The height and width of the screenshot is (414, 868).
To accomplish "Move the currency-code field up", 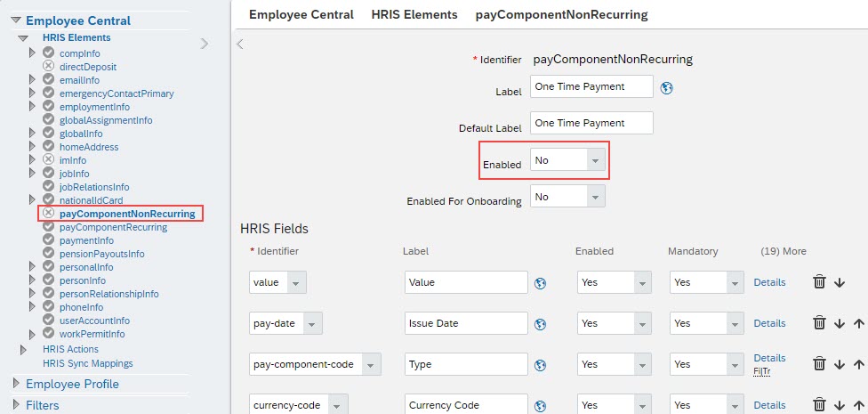I will point(858,405).
